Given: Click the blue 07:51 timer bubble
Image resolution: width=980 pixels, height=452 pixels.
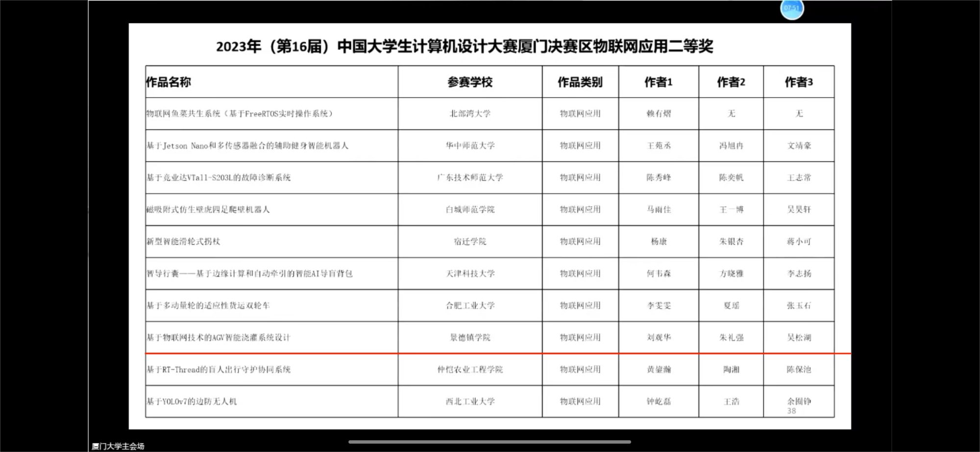Looking at the screenshot, I should click(792, 8).
